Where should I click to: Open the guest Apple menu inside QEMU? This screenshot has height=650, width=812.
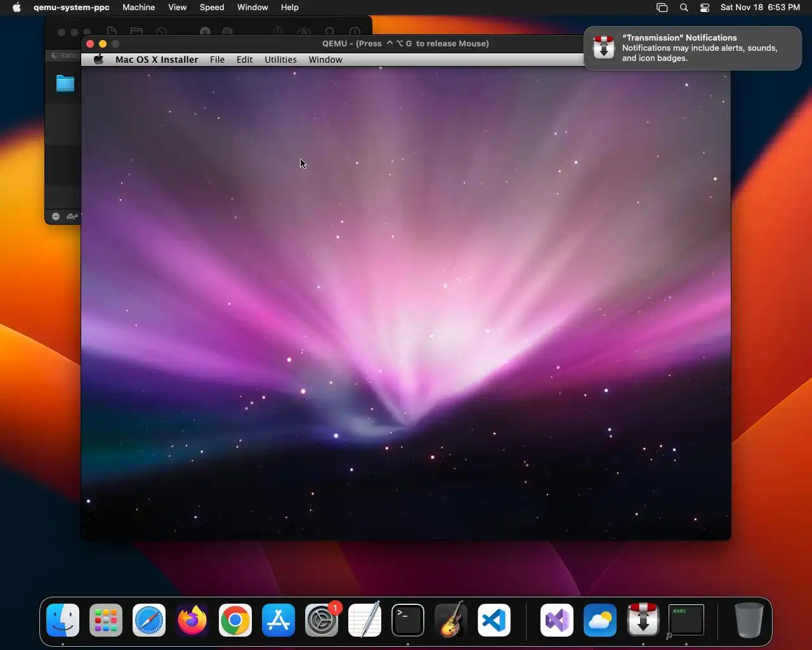point(99,60)
